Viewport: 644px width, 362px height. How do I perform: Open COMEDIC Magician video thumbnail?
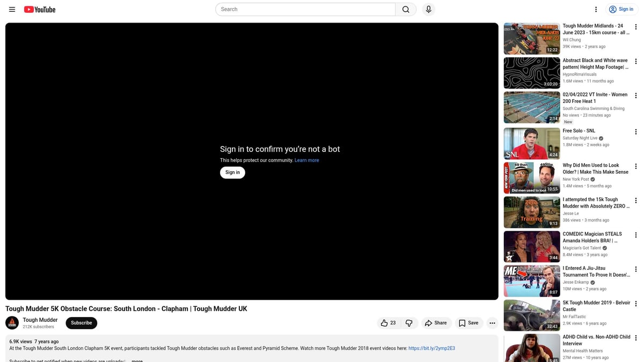pos(532,247)
